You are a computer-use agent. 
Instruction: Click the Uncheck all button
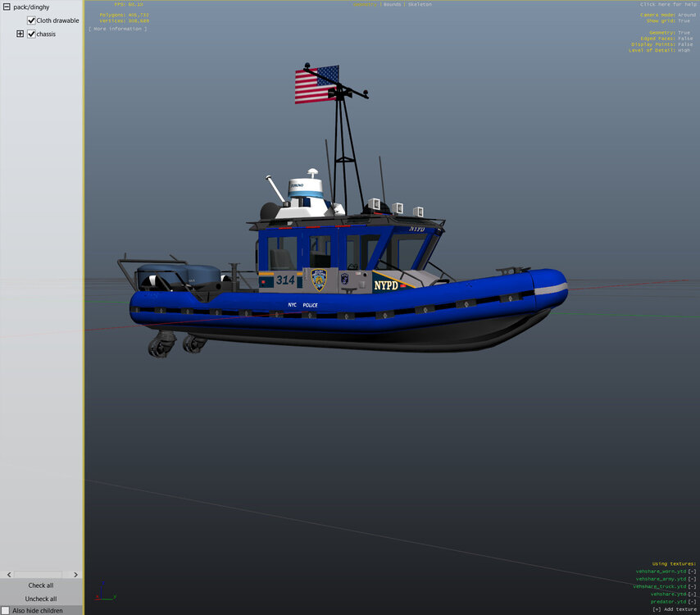coord(41,599)
